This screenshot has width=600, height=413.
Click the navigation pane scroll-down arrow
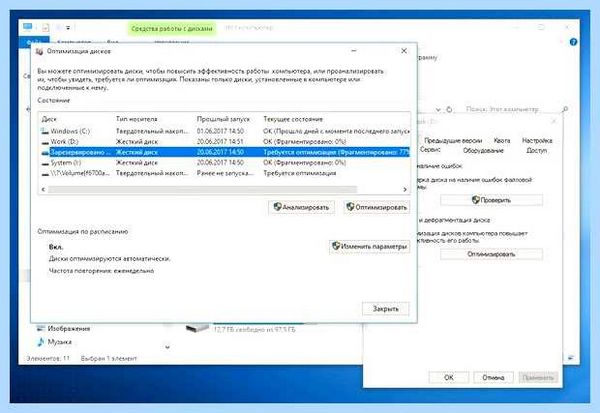tap(167, 347)
